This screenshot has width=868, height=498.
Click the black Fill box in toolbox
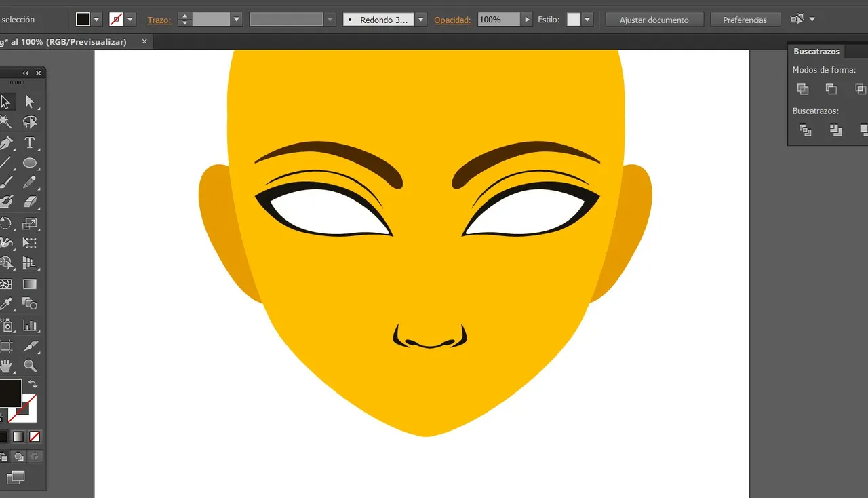click(9, 394)
